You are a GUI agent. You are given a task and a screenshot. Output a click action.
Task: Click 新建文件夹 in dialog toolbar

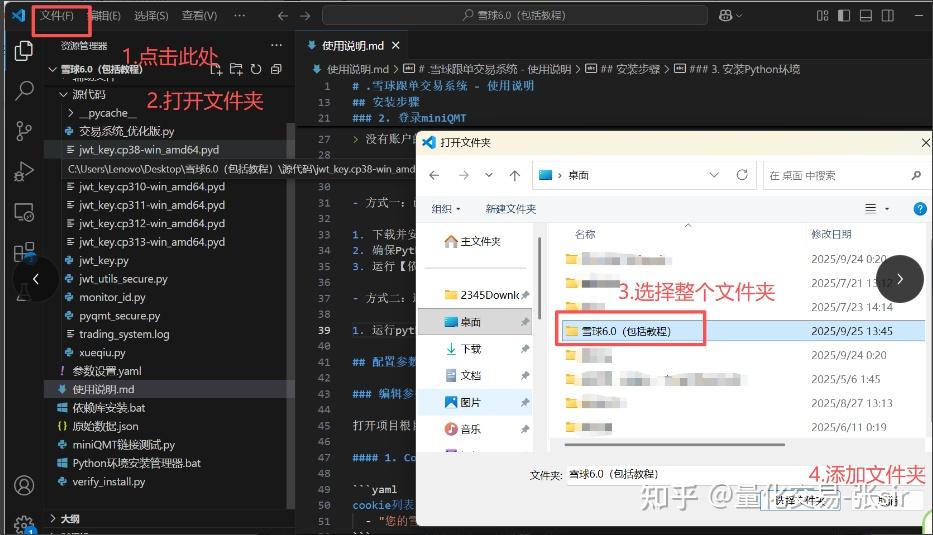point(511,209)
